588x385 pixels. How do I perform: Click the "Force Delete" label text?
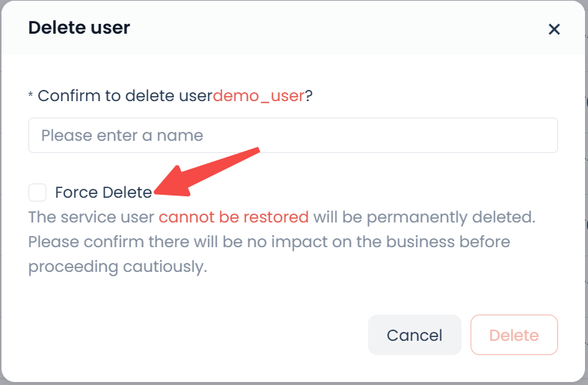(x=103, y=192)
